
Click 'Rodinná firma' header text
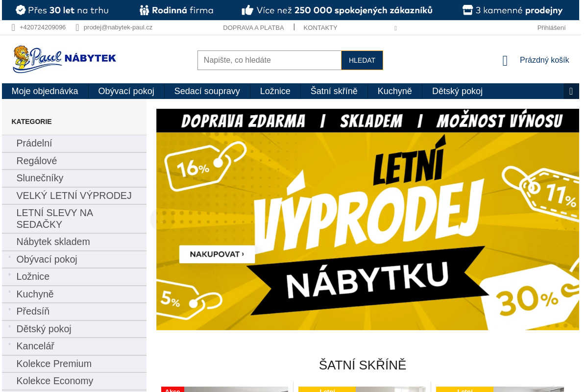point(183,10)
